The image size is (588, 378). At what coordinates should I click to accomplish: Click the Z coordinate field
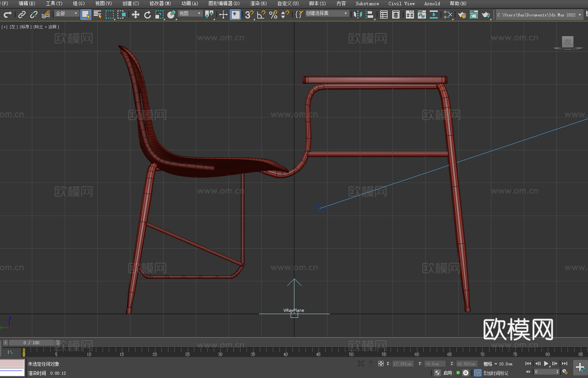(x=466, y=364)
